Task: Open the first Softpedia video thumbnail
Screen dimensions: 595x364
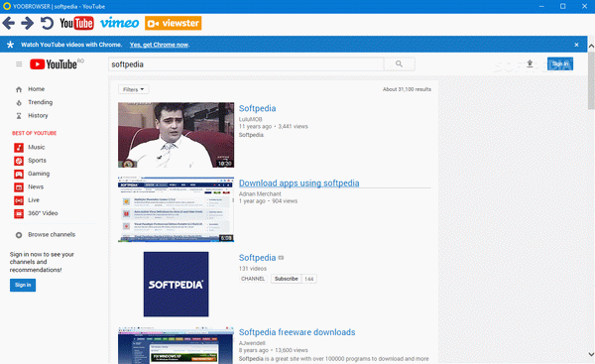Action: [177, 135]
